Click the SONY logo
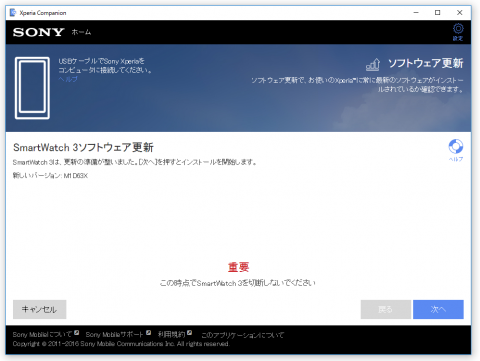 click(38, 32)
